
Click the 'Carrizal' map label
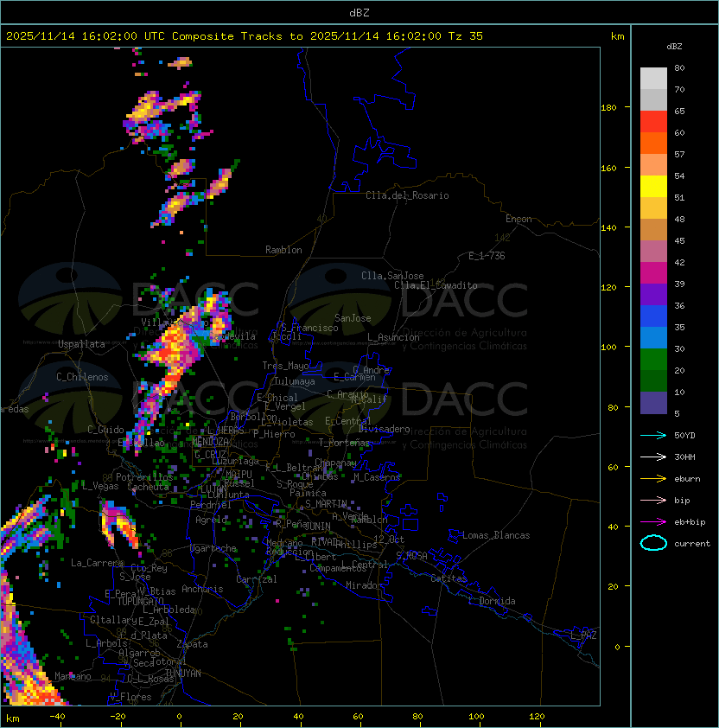[256, 579]
